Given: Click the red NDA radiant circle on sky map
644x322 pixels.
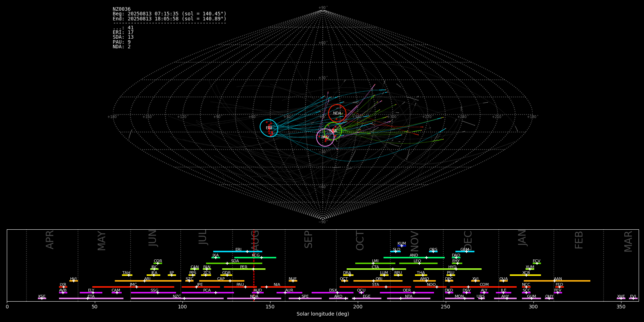Looking at the screenshot, I should point(337,113).
